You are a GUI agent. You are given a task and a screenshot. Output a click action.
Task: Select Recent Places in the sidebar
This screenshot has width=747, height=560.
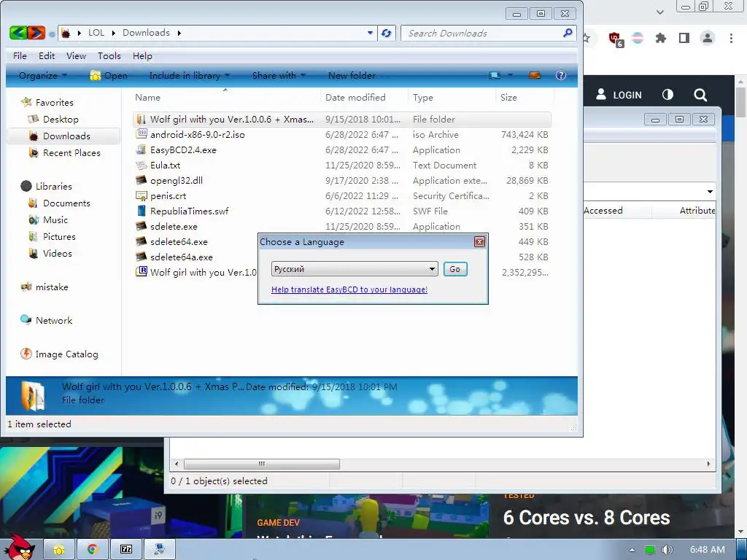[71, 152]
